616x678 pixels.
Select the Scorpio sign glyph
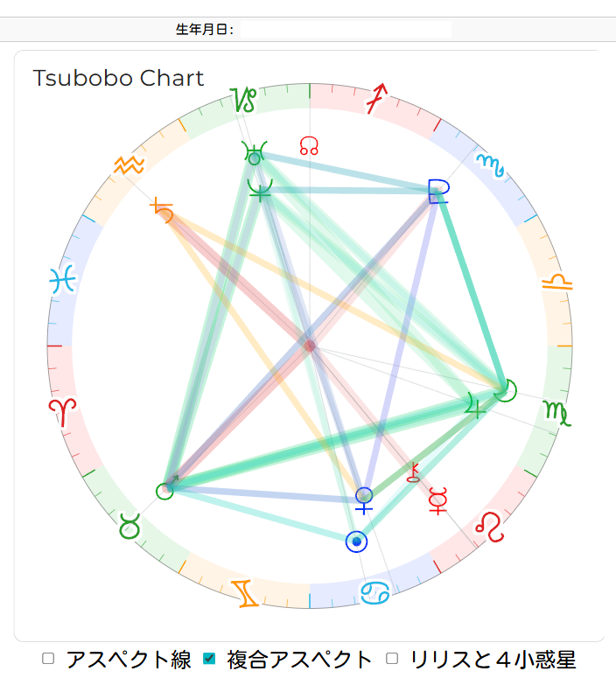[490, 164]
